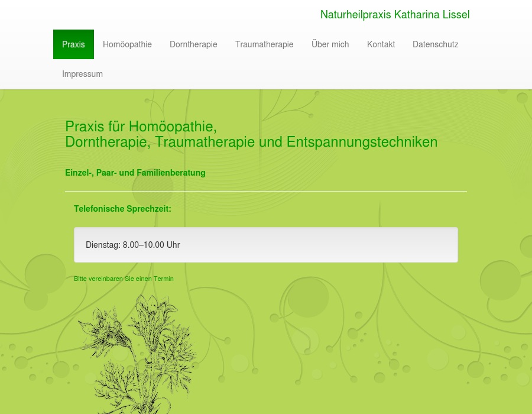Click the Telefonische Sprechzeit label
532x414 pixels.
(x=122, y=209)
